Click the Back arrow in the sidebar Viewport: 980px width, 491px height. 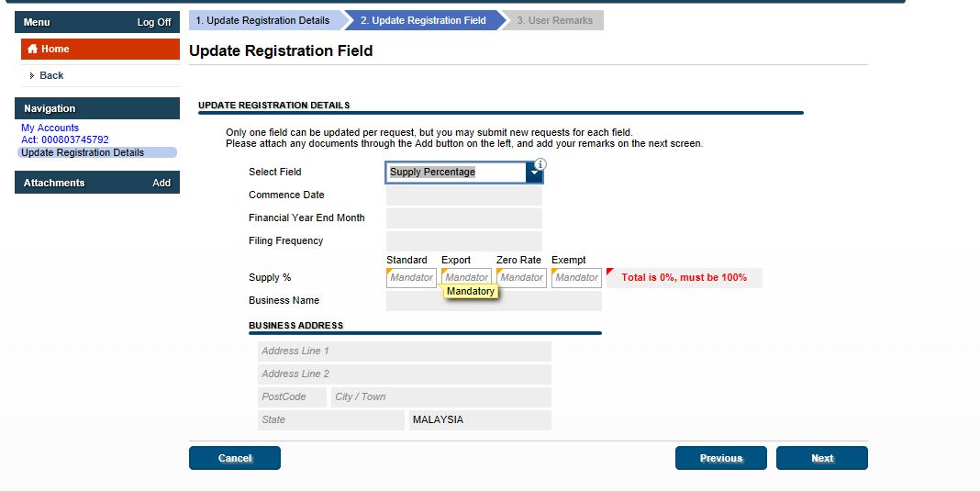(32, 75)
